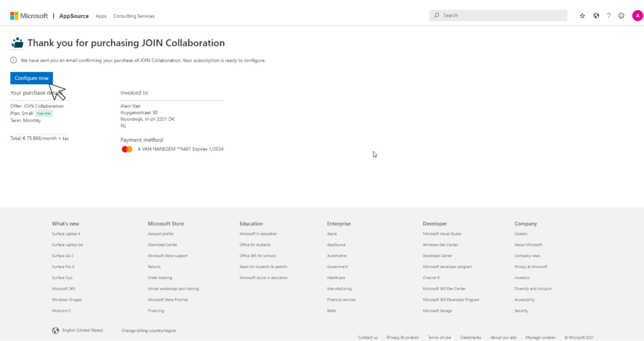
Task: Click the globe icon beside English (United States)
Action: [55, 330]
